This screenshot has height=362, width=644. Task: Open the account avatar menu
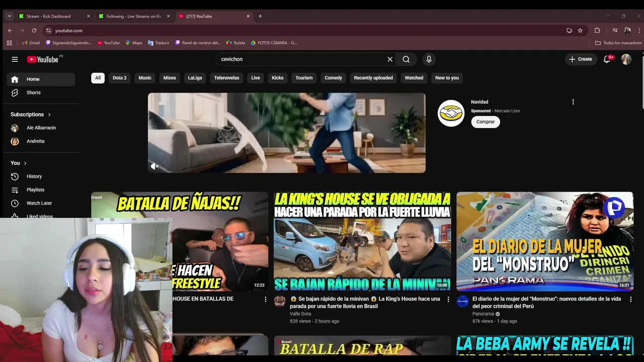(x=626, y=59)
